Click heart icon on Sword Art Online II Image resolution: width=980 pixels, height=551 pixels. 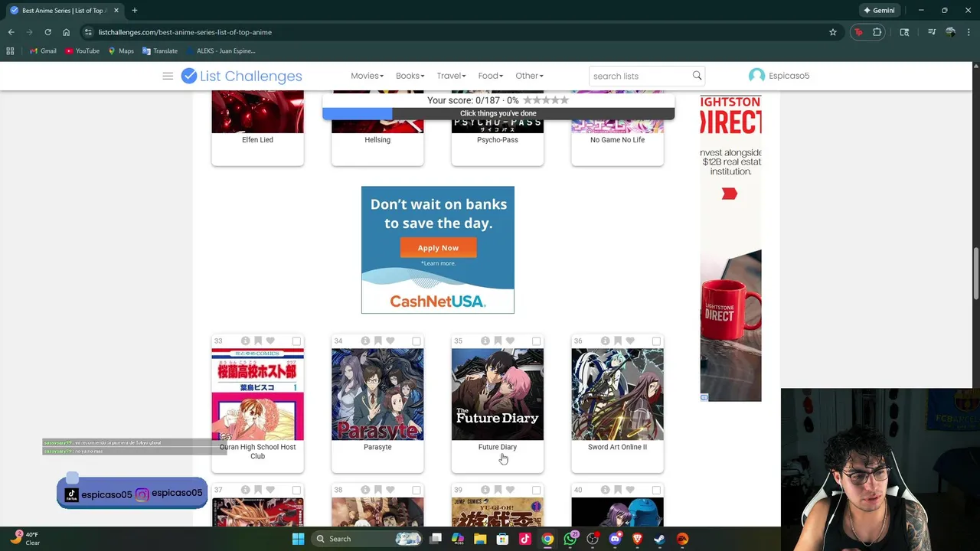click(x=630, y=341)
